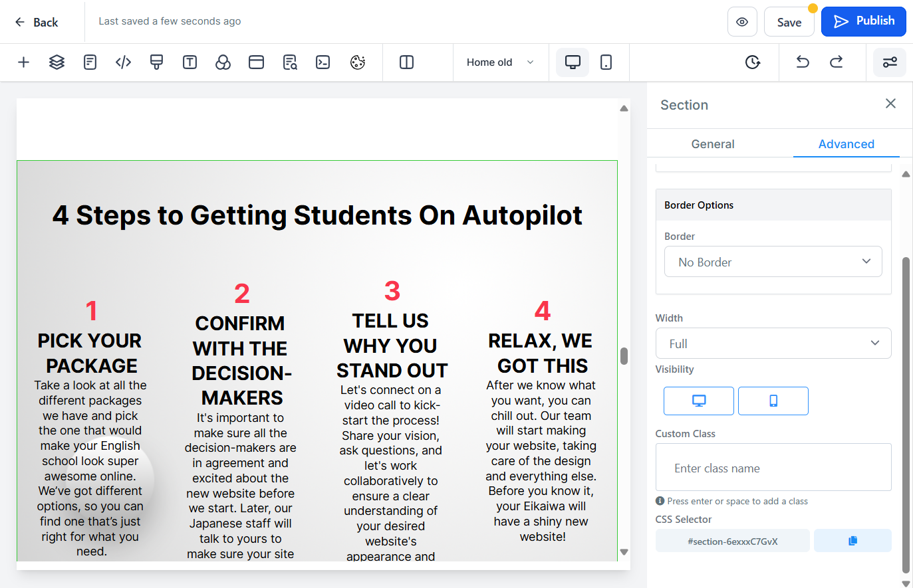Viewport: 913px width, 588px height.
Task: Switch to mobile view mode
Action: (606, 62)
